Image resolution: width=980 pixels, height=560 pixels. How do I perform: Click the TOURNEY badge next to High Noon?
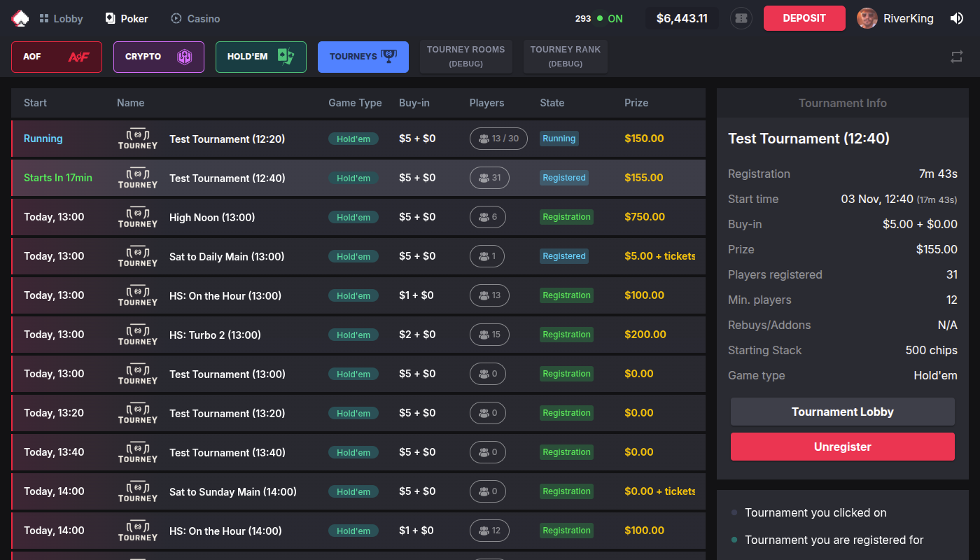[137, 217]
